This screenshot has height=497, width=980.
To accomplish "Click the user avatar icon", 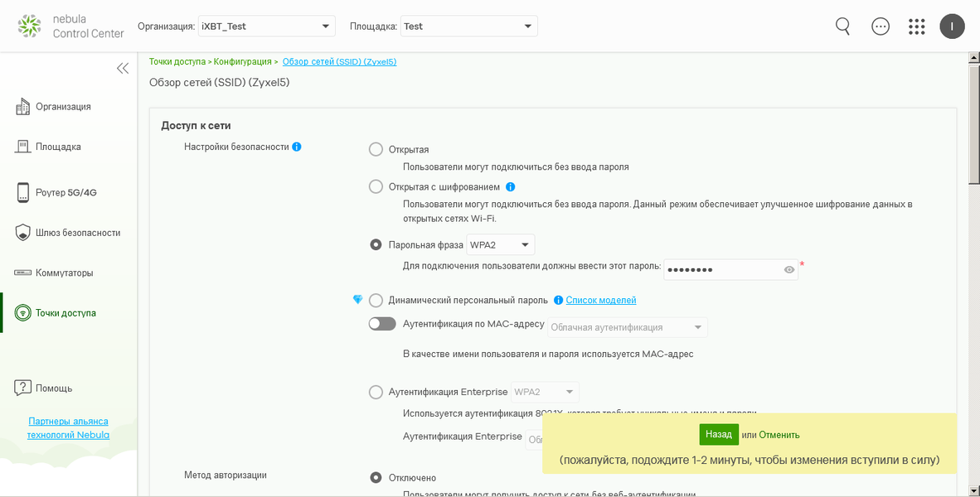I will tap(952, 27).
